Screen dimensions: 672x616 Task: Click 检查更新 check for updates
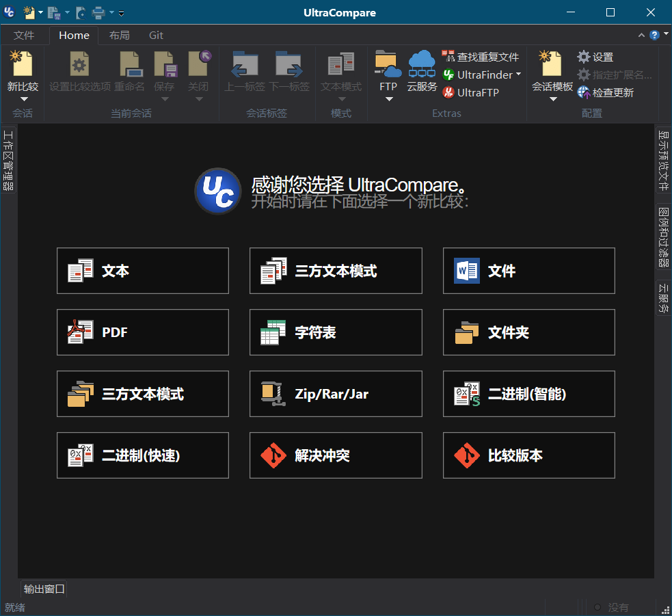(x=605, y=92)
